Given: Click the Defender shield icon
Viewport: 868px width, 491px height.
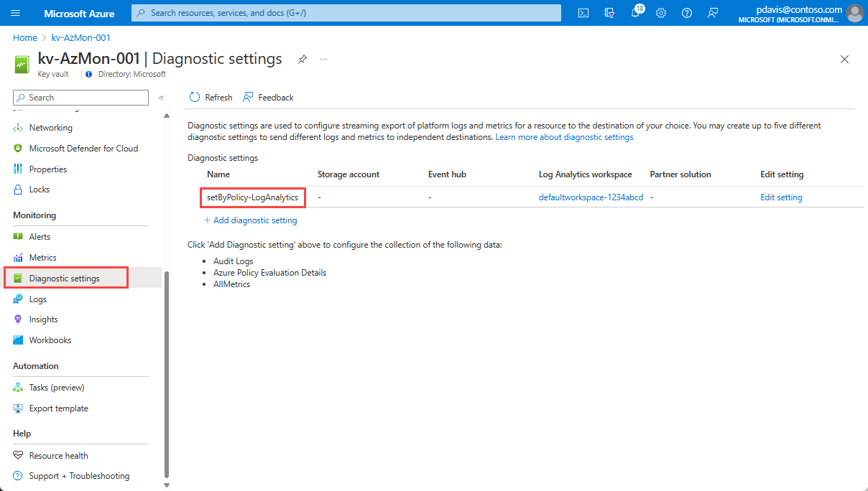Looking at the screenshot, I should tap(18, 149).
